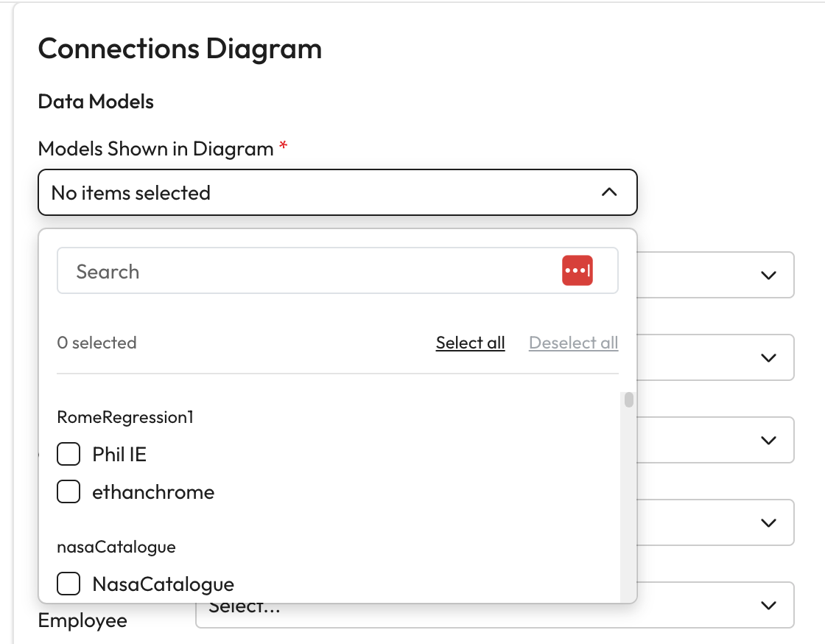The width and height of the screenshot is (825, 644).
Task: Check the Phil IE checkbox
Action: click(x=69, y=455)
